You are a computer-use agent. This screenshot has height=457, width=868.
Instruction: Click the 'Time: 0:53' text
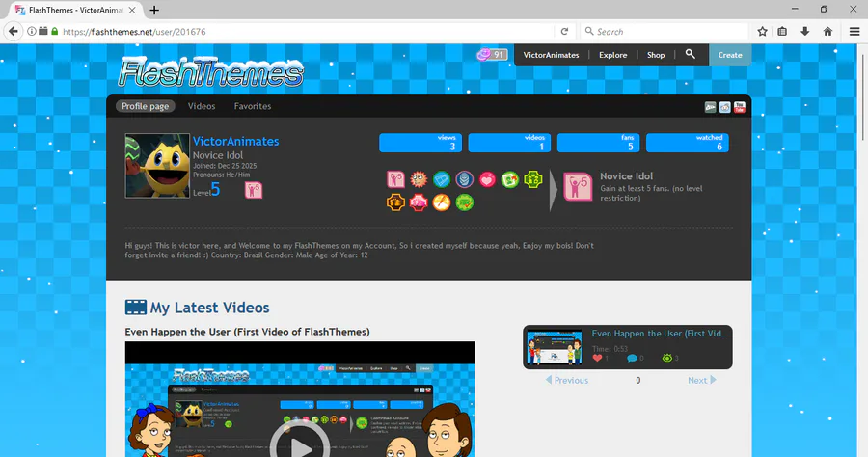tap(610, 349)
